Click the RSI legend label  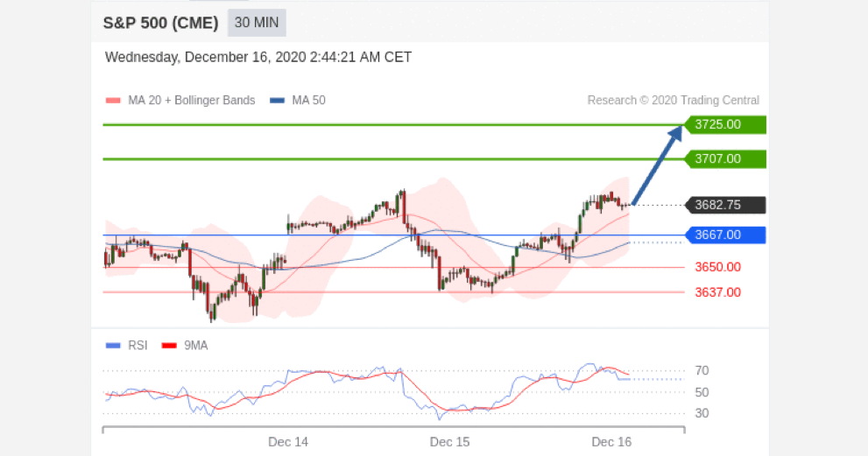tap(138, 346)
